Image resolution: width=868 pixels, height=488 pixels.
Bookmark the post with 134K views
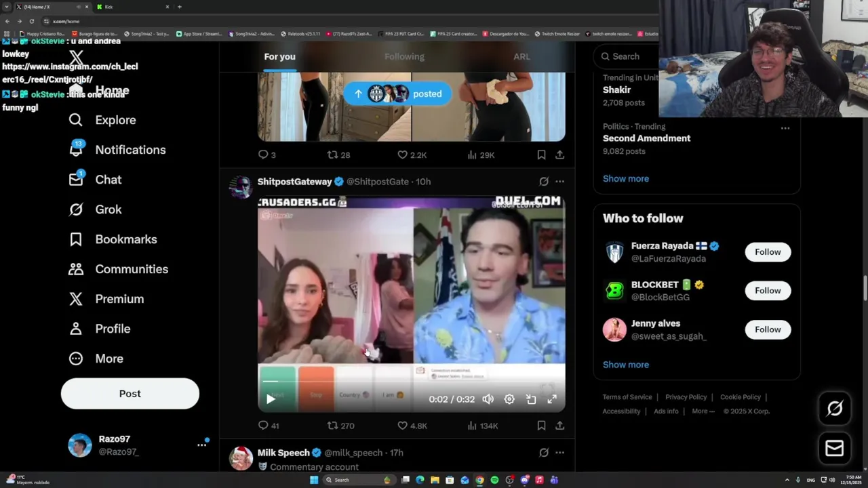point(541,426)
